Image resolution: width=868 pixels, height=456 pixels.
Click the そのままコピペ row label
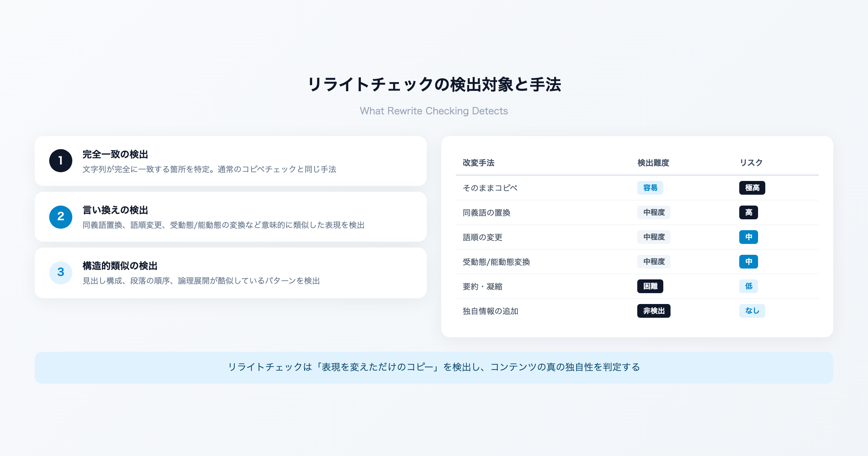490,188
